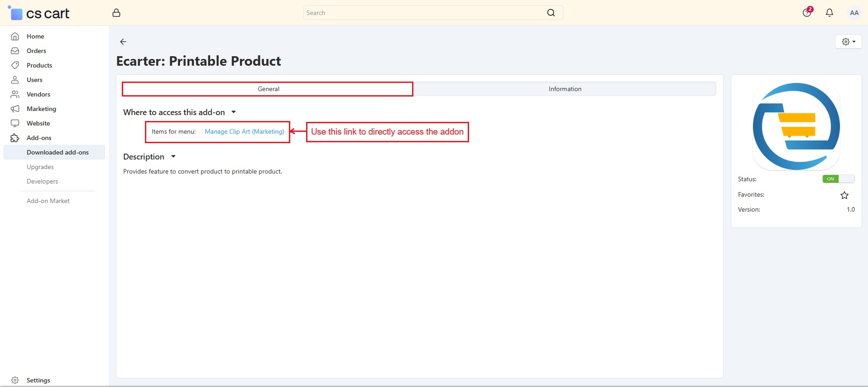The height and width of the screenshot is (387, 868).
Task: Select the General tab
Action: pos(268,89)
